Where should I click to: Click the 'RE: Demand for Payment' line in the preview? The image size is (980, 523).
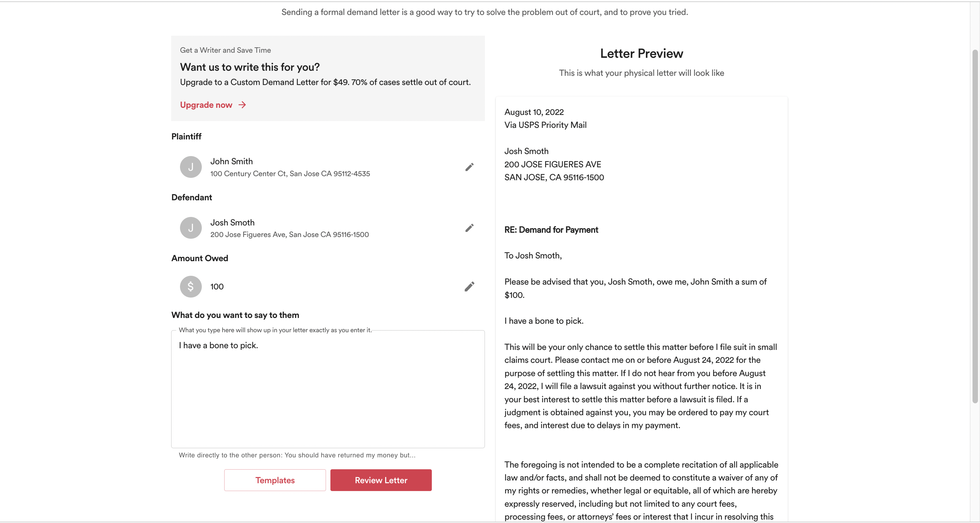[551, 230]
